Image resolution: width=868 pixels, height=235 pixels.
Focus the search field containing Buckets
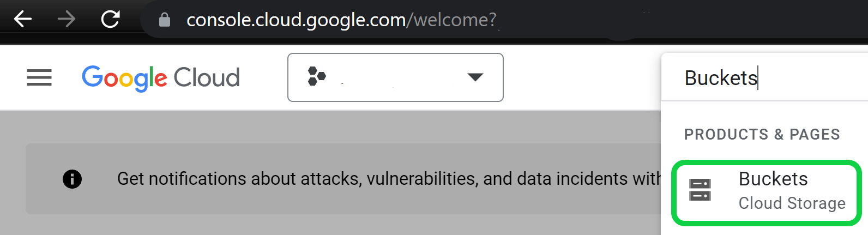coord(764,78)
